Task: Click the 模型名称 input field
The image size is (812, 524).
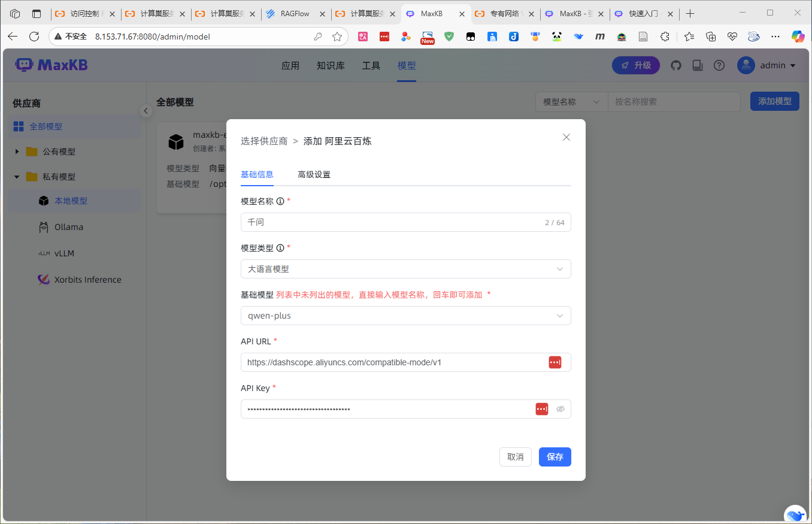Action: [x=405, y=222]
